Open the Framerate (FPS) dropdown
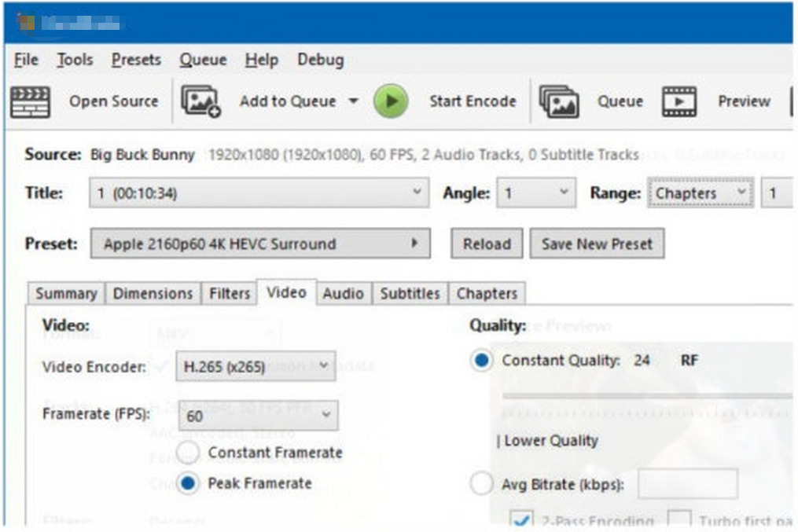 pyautogui.click(x=258, y=415)
